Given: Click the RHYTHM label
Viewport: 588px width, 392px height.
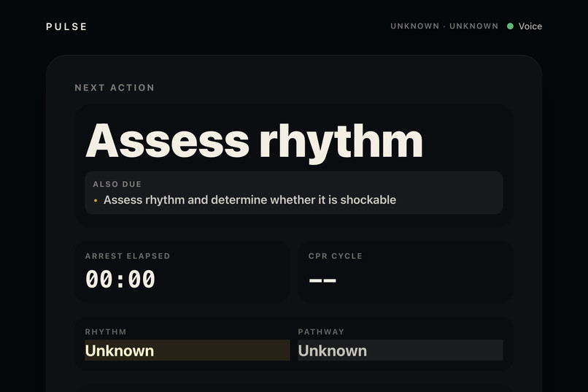Looking at the screenshot, I should (x=106, y=332).
